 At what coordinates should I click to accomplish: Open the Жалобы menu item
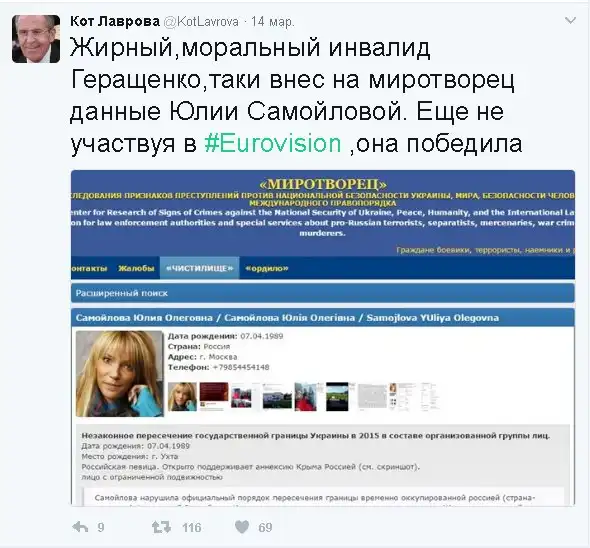[x=136, y=268]
